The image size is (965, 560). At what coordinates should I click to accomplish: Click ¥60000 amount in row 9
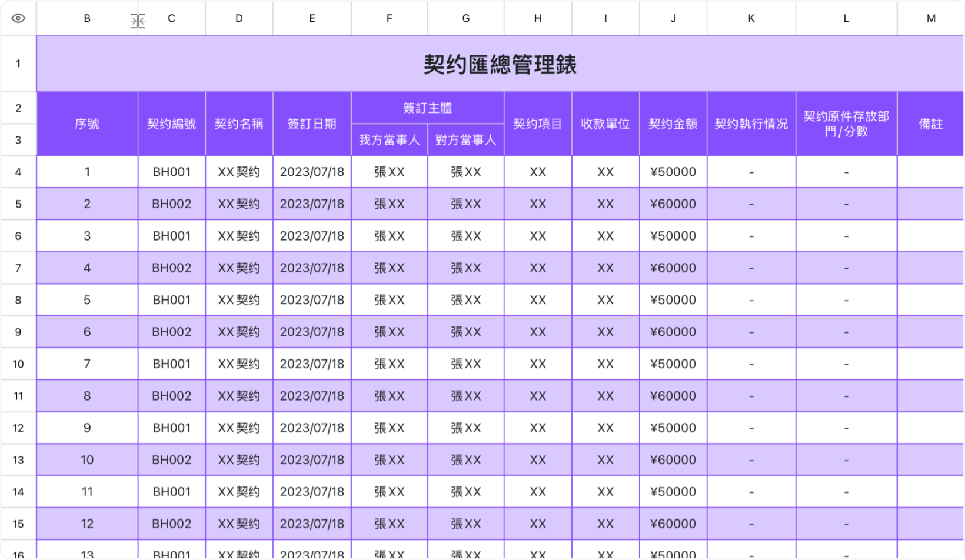click(x=673, y=332)
